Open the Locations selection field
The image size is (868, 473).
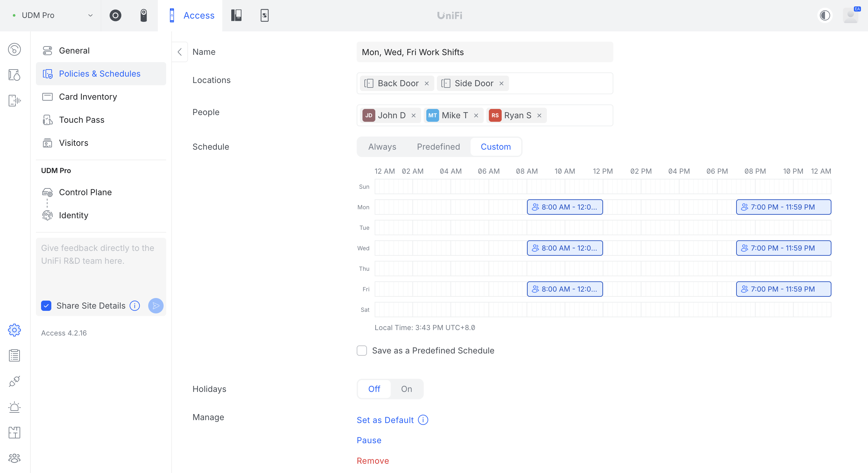559,83
